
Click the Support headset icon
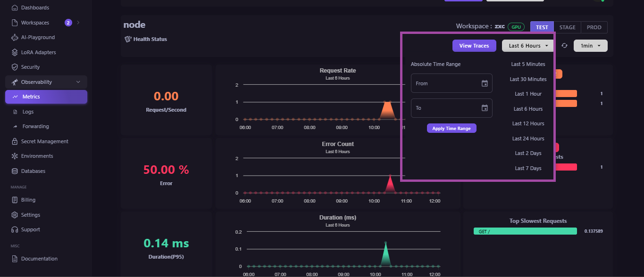click(15, 229)
